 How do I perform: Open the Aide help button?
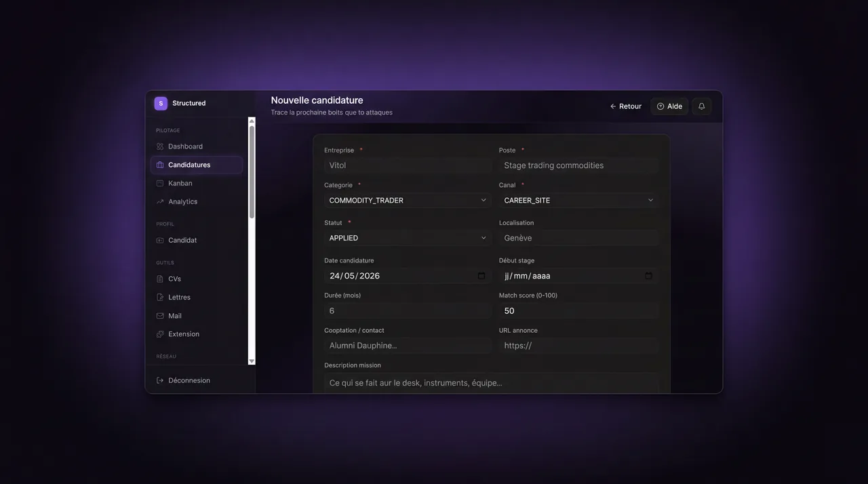pyautogui.click(x=669, y=106)
